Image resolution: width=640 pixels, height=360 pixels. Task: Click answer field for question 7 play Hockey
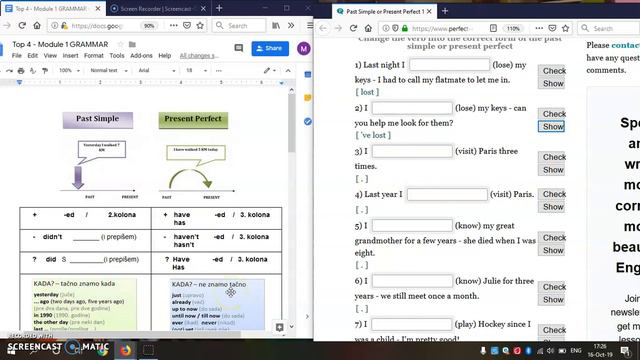[412, 324]
